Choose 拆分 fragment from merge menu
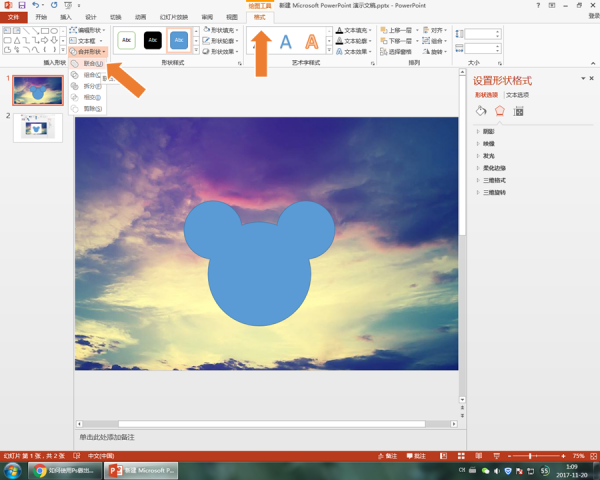Viewport: 600px width, 480px height. [88, 86]
